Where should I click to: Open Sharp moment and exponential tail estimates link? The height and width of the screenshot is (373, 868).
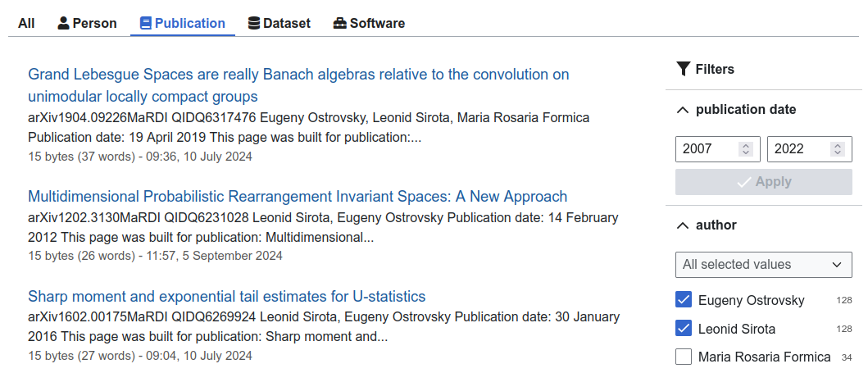227,297
